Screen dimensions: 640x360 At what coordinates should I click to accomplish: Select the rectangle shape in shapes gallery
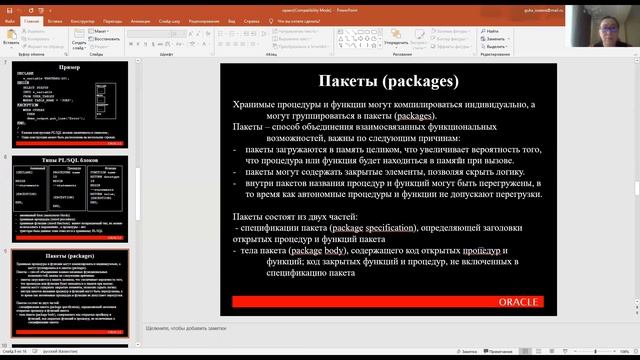pyautogui.click(x=361, y=31)
